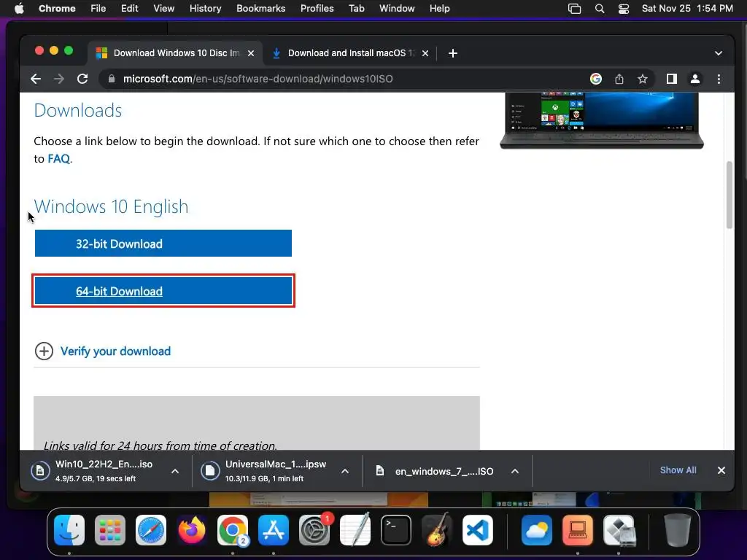Open the Weather app from the Dock
The width and height of the screenshot is (747, 560).
[537, 530]
